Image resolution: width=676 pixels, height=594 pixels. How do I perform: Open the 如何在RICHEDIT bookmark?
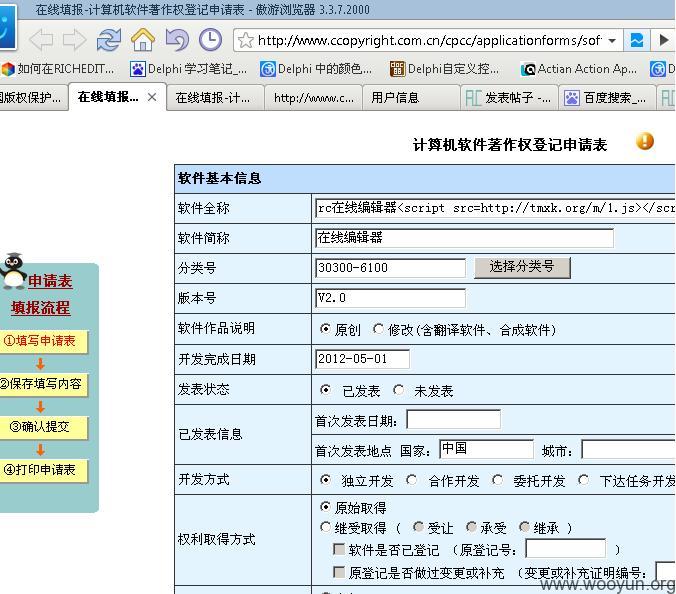[x=58, y=69]
